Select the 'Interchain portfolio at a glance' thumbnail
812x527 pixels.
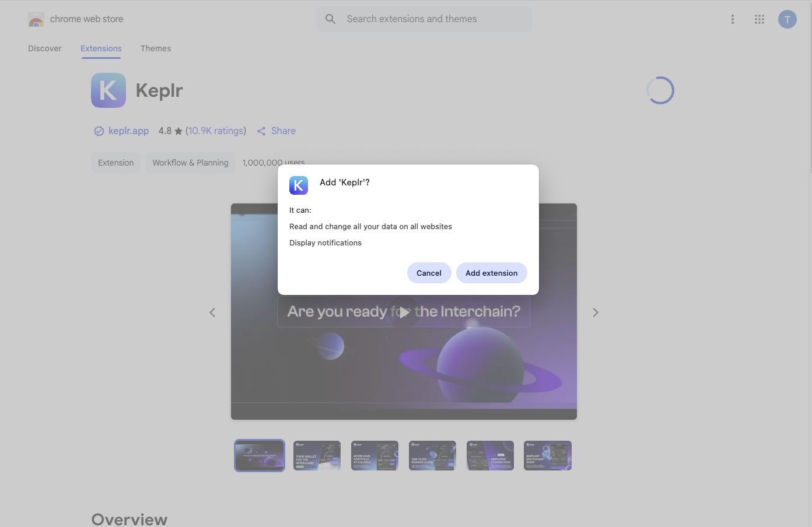374,455
